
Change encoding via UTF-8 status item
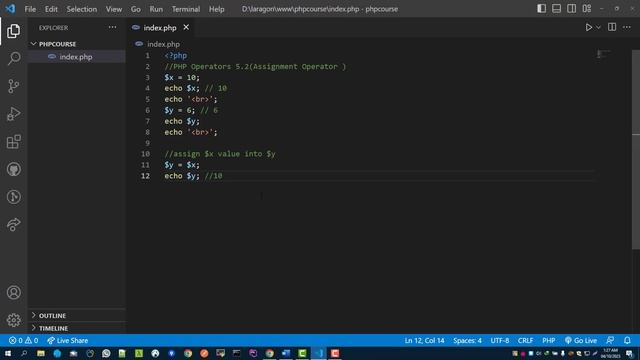point(500,340)
